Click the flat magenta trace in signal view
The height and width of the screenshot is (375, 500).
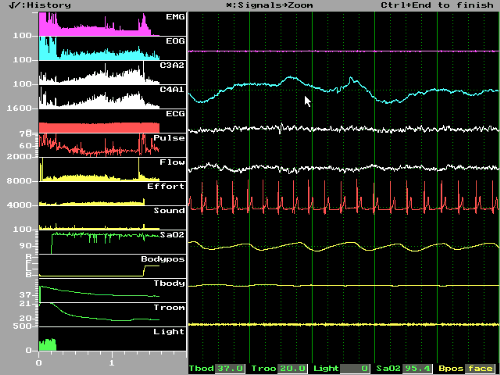click(x=343, y=51)
